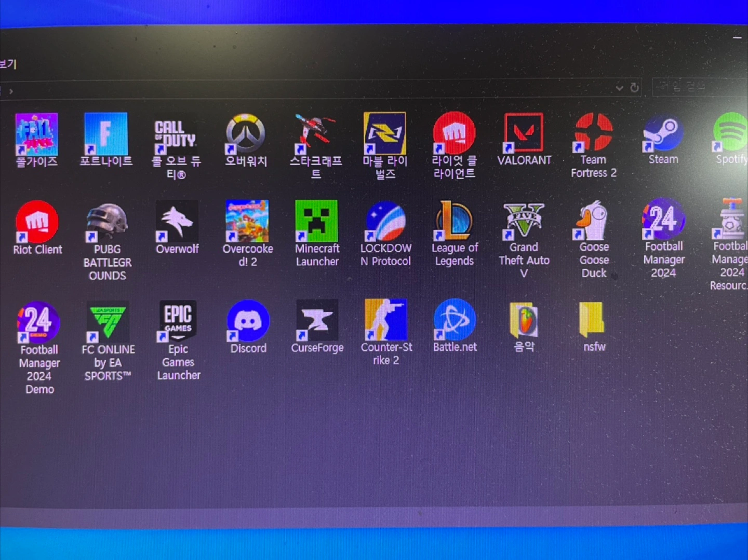Image resolution: width=748 pixels, height=560 pixels.
Task: Select the Riot Client icon
Action: pyautogui.click(x=36, y=222)
